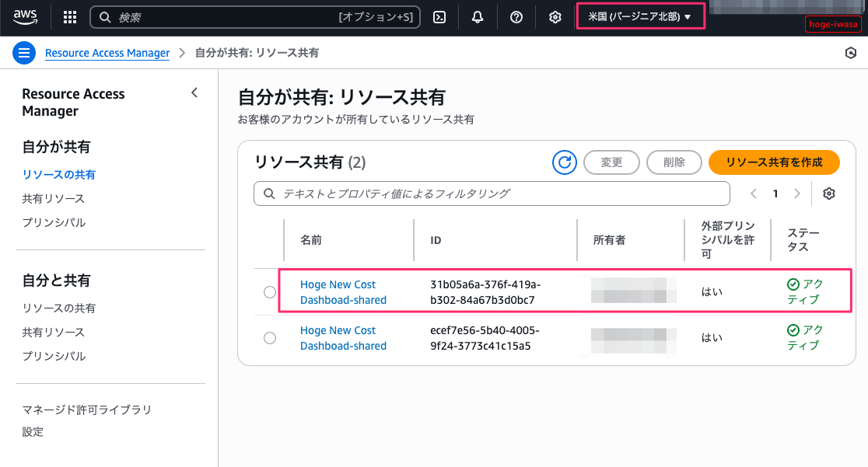Viewport: 868px width, 467px height.
Task: Click breadcrumb text 自分が共有: リソース共有
Action: 257,53
